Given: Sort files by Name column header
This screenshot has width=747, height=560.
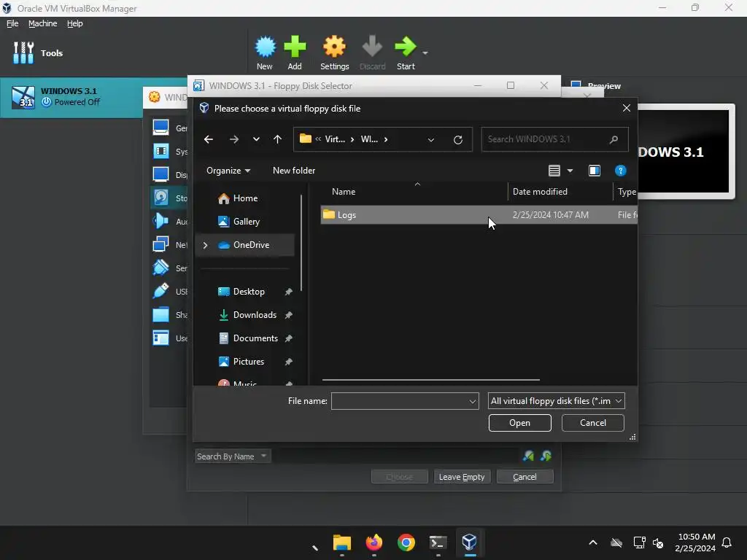Looking at the screenshot, I should 344,192.
